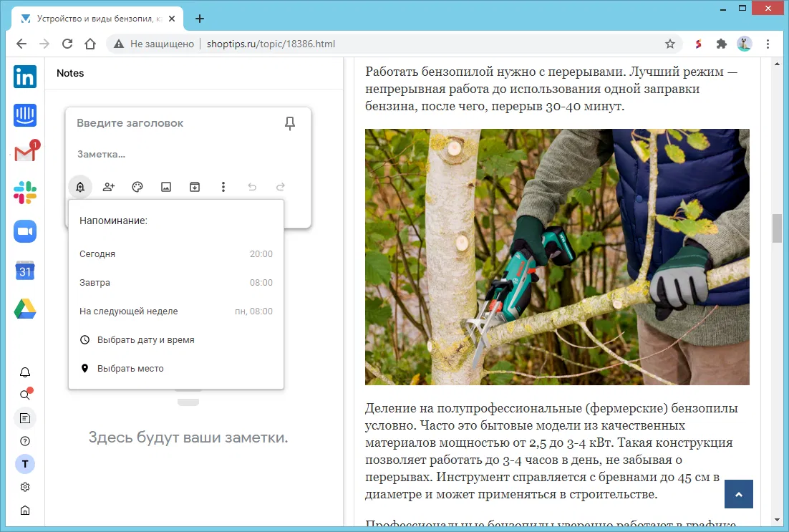Image resolution: width=789 pixels, height=532 pixels.
Task: Reload the current page
Action: tap(67, 44)
